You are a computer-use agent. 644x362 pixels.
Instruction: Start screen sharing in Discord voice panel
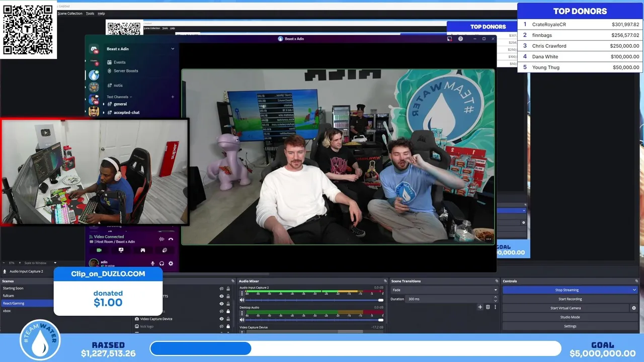tap(121, 250)
